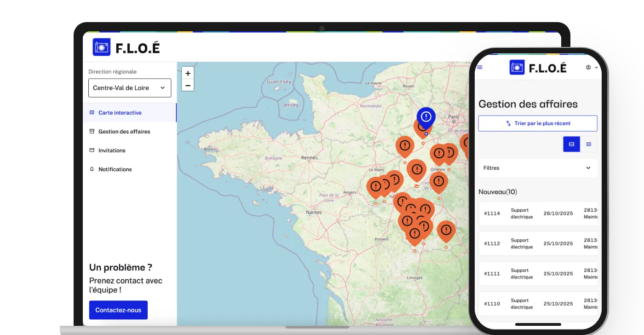Open Gestion des affaires via its archive icon
This screenshot has width=644, height=335.
click(x=92, y=131)
